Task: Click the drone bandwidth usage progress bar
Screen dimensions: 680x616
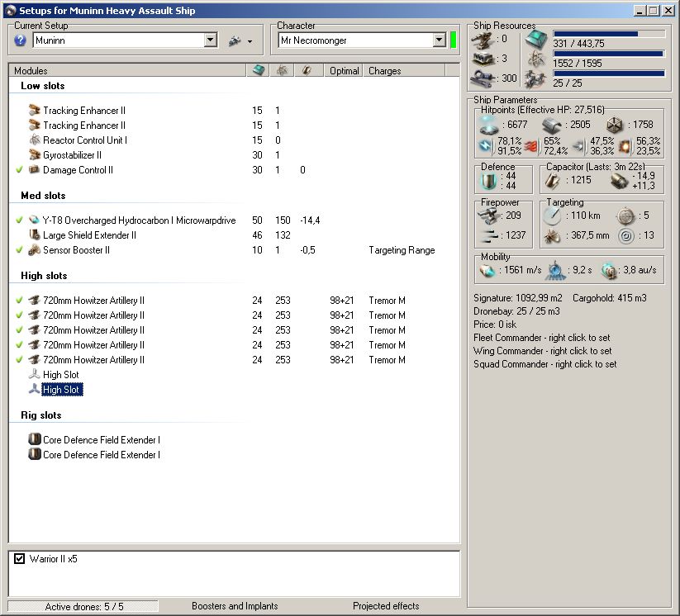Action: tap(609, 73)
